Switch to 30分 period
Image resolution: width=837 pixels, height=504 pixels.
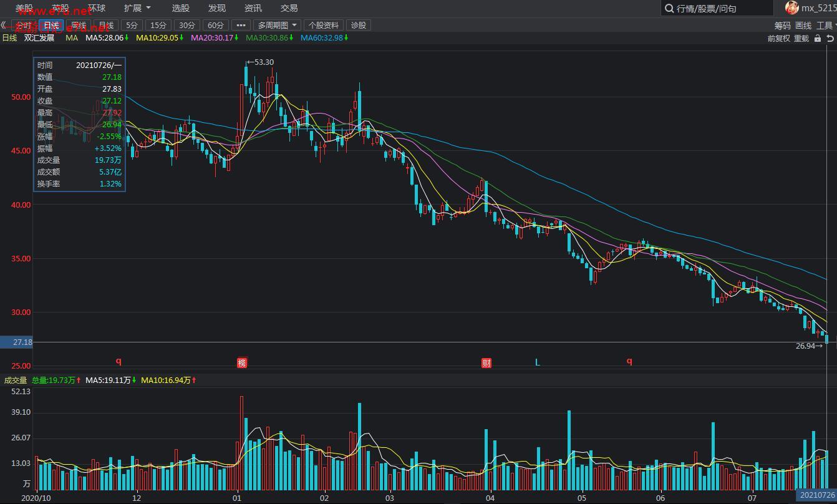click(186, 26)
